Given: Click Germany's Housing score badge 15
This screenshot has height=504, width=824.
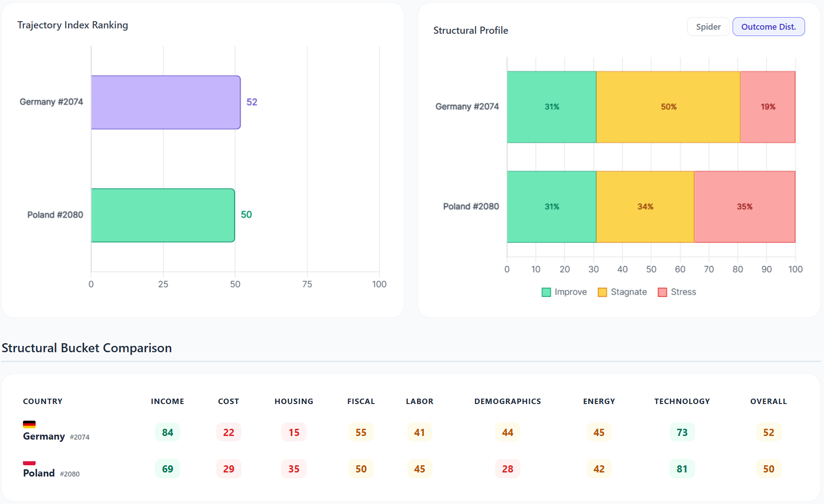Looking at the screenshot, I should [x=294, y=432].
